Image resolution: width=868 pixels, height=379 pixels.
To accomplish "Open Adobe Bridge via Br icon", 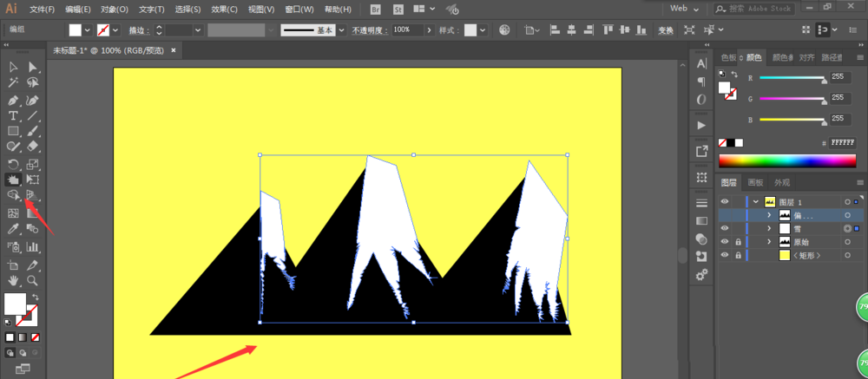I will pos(376,10).
